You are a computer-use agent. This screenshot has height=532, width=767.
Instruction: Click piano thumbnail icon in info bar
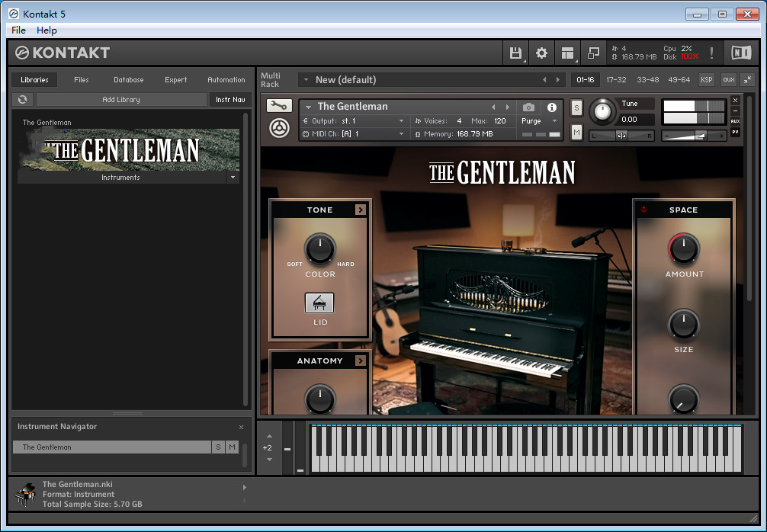(25, 495)
